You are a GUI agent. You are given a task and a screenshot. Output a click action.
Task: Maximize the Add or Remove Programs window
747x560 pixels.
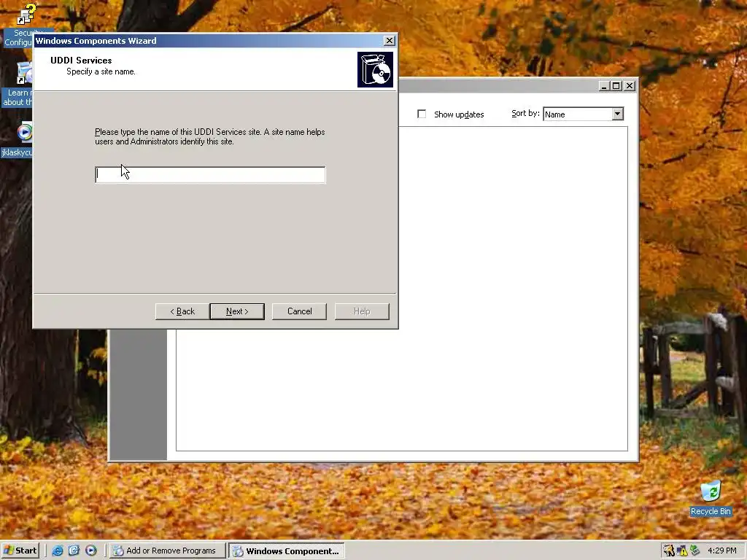(x=616, y=86)
